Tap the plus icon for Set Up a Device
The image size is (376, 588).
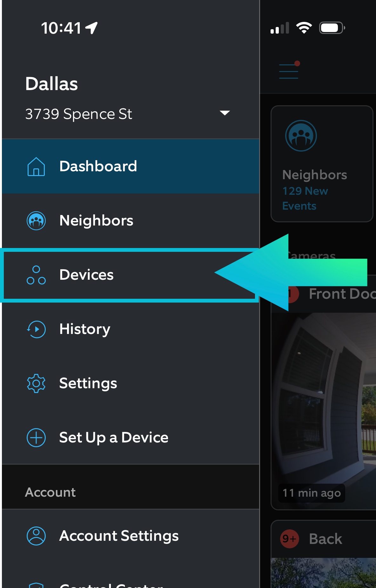click(x=36, y=438)
